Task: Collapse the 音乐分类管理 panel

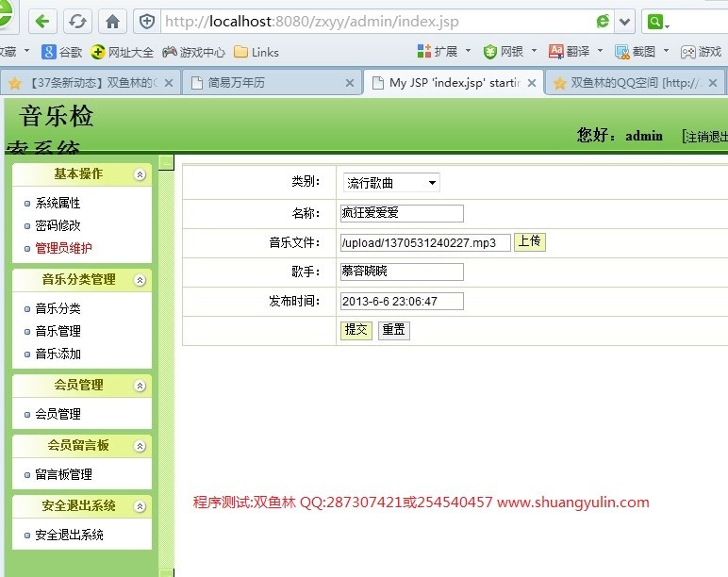Action: [140, 280]
